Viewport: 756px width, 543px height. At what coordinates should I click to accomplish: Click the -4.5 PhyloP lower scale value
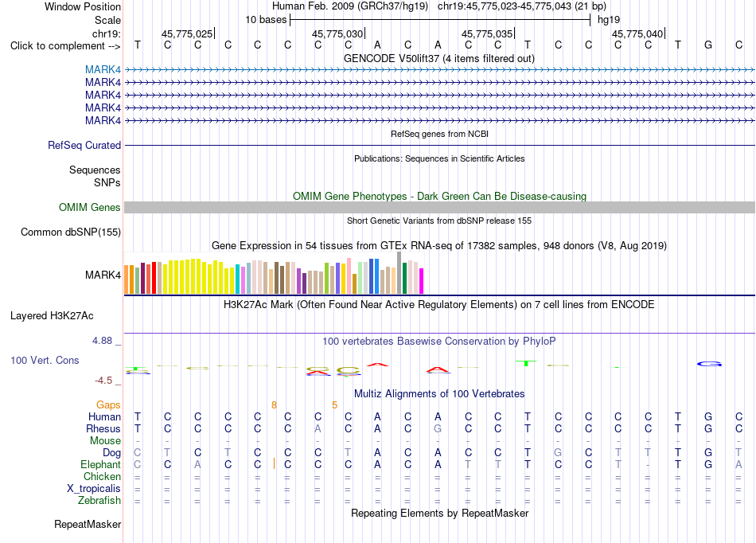click(x=103, y=381)
